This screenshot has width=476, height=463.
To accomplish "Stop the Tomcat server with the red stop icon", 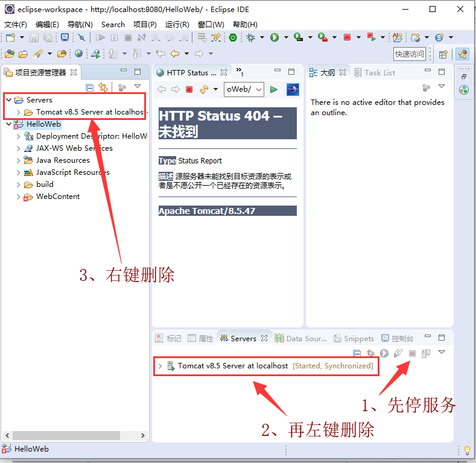I will [x=413, y=353].
